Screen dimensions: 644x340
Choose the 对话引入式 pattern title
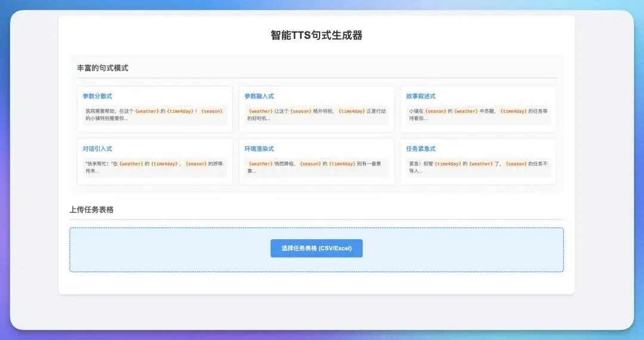[97, 149]
